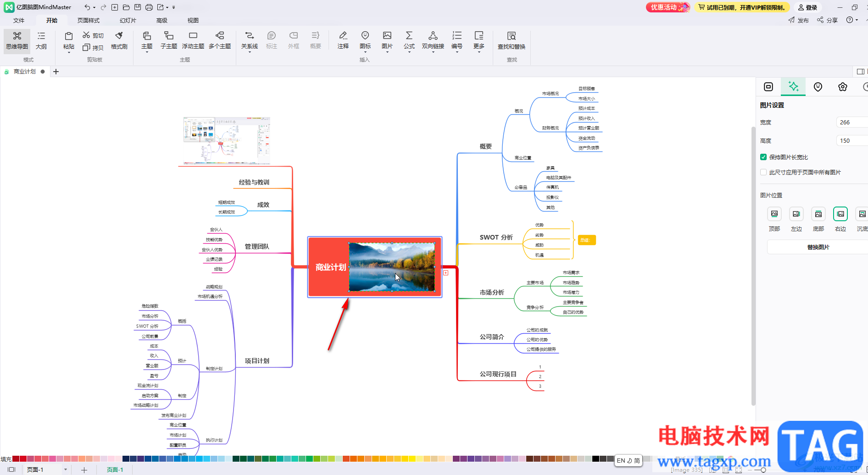The height and width of the screenshot is (475, 868).
Task: Click the print icon in title bar
Action: pos(149,7)
